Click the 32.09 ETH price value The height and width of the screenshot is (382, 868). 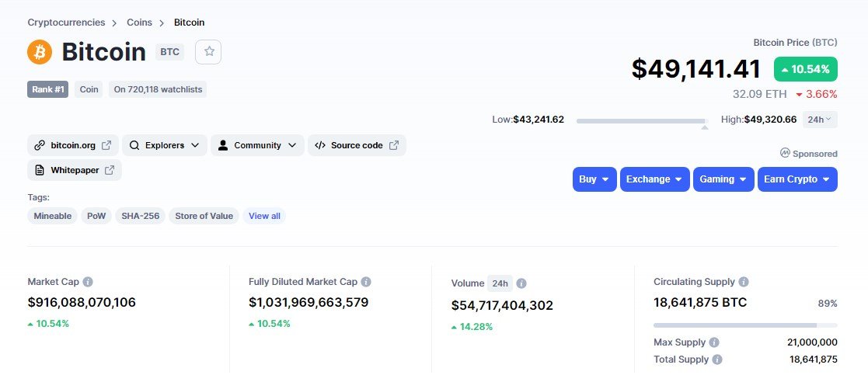(x=759, y=94)
